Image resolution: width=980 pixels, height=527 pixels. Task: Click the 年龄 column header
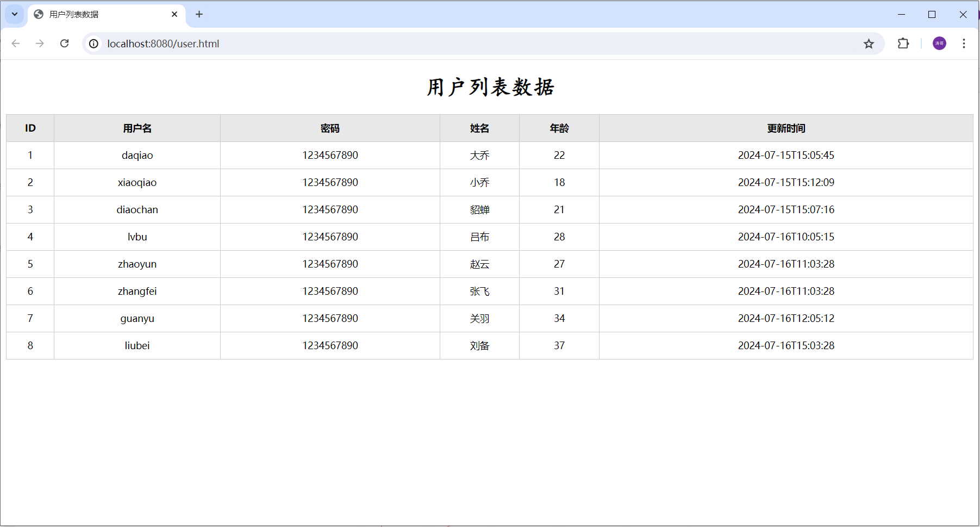click(559, 128)
